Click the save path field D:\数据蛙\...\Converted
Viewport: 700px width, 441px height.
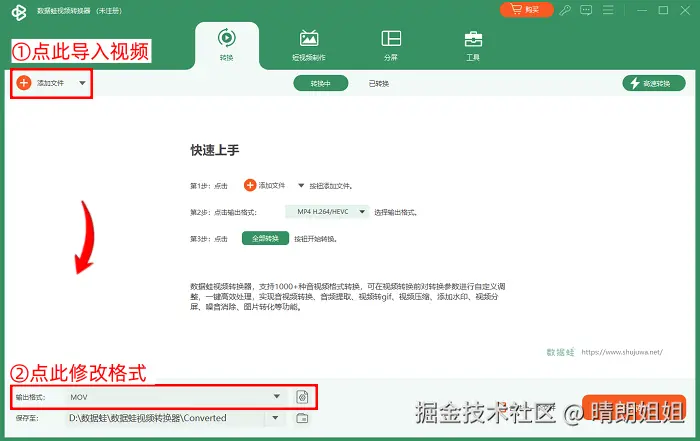pyautogui.click(x=165, y=418)
